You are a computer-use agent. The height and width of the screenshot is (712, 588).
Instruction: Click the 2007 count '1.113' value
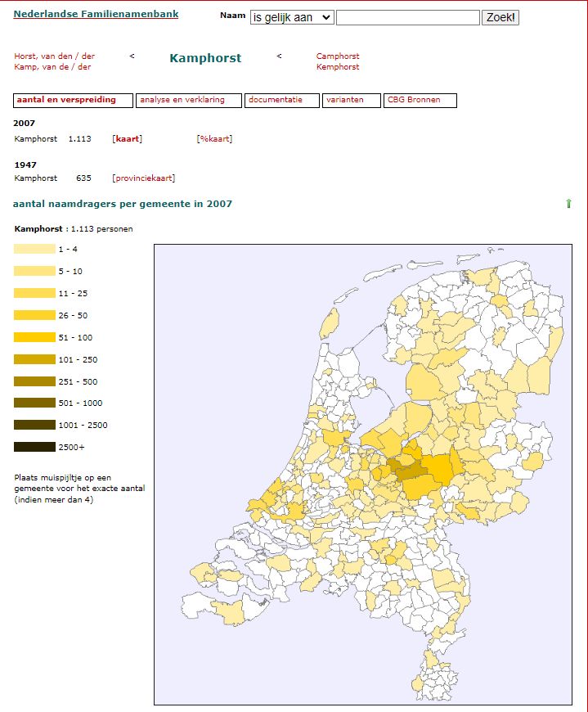click(x=80, y=139)
